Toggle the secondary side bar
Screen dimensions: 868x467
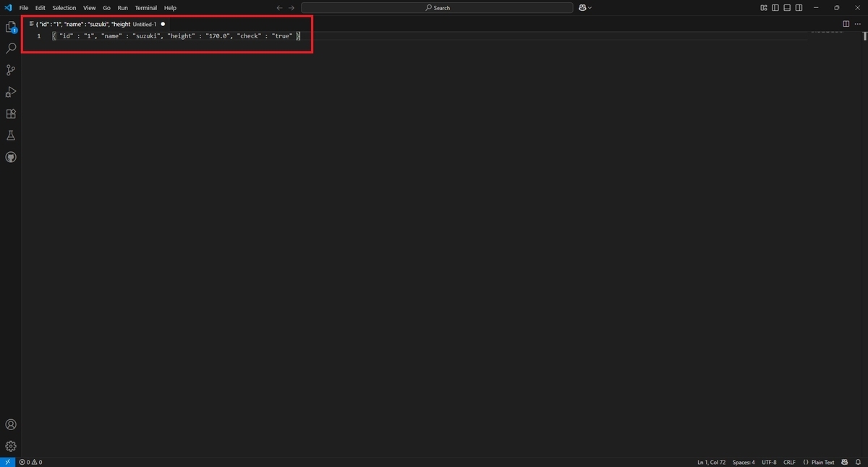click(x=798, y=7)
